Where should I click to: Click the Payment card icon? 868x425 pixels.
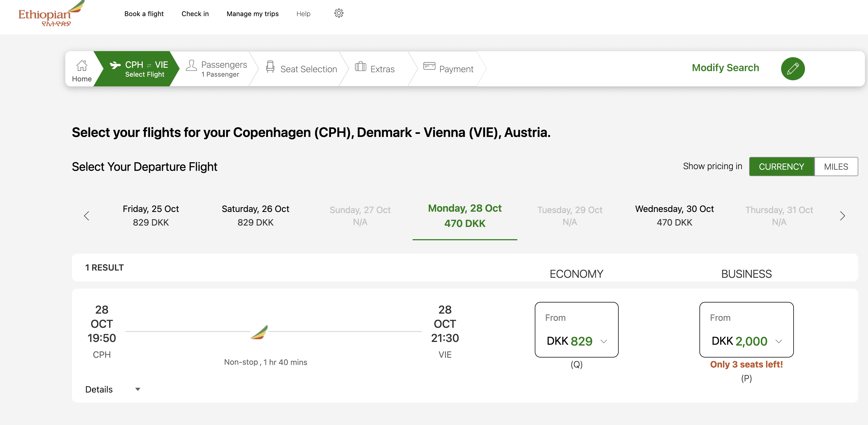click(429, 66)
